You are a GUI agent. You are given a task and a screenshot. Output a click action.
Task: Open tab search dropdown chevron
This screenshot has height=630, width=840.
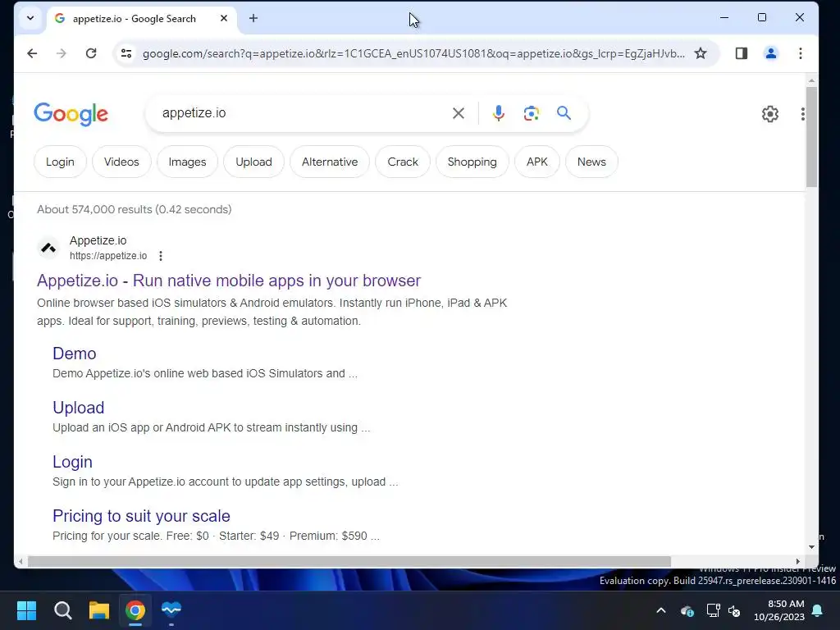click(x=30, y=18)
